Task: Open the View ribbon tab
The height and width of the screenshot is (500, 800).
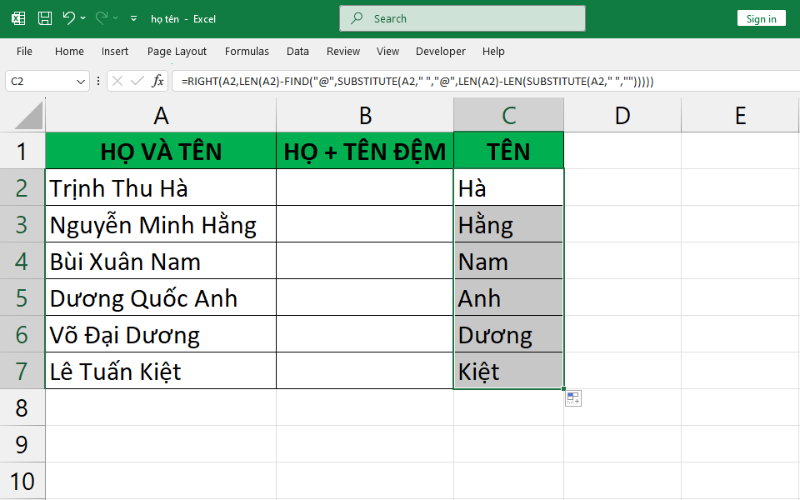Action: [x=388, y=52]
